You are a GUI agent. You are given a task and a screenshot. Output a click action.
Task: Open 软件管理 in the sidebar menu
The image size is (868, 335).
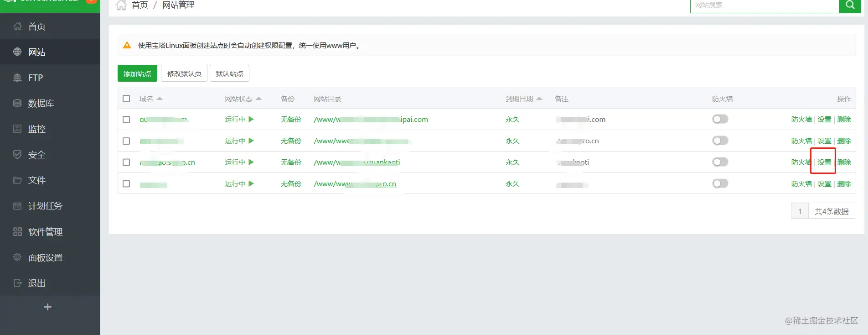(x=50, y=232)
